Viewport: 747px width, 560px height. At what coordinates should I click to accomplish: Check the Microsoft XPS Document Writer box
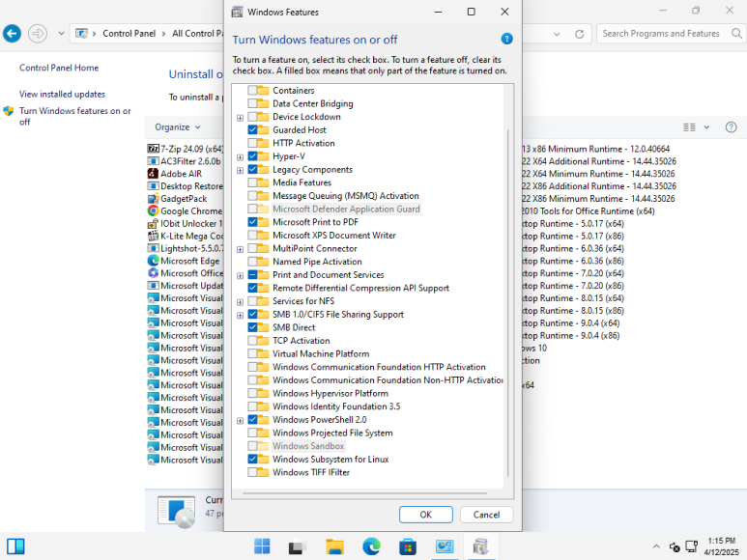click(252, 235)
